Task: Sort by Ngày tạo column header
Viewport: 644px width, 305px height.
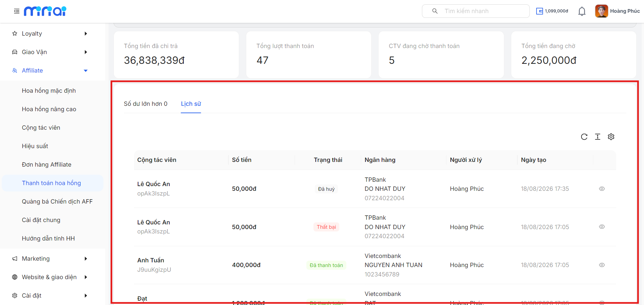Action: [533, 160]
